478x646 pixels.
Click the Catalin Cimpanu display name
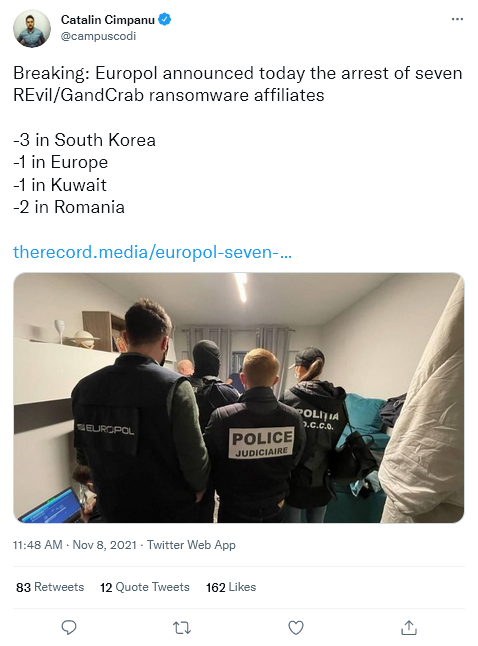(108, 19)
